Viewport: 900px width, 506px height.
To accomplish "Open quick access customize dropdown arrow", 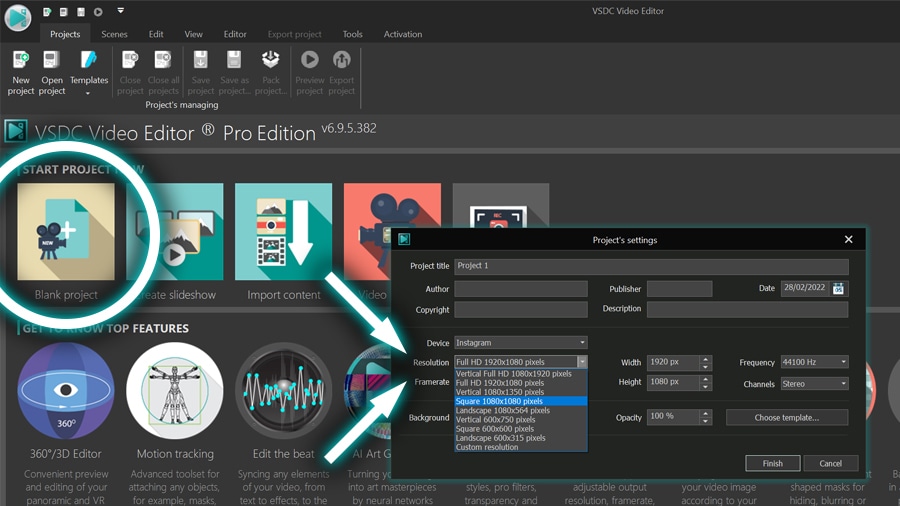I will click(x=121, y=10).
